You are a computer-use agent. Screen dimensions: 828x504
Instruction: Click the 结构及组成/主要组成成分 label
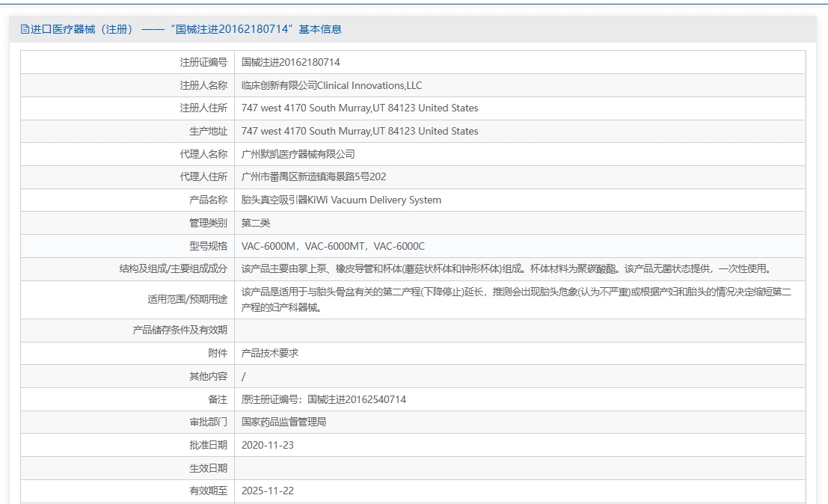click(x=174, y=269)
